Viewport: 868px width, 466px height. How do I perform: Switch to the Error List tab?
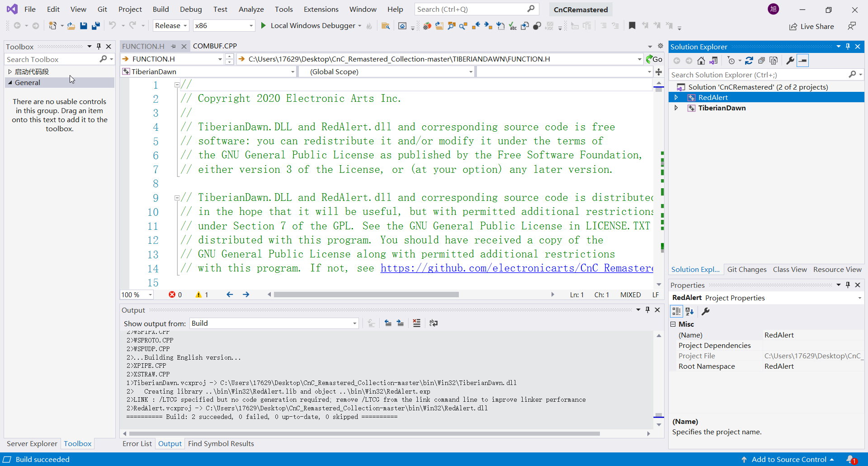[137, 444]
